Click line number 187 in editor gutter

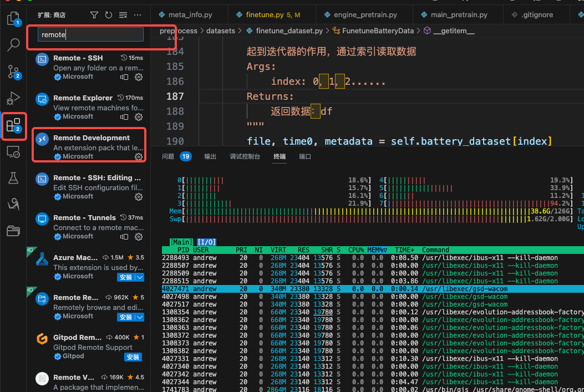click(175, 96)
